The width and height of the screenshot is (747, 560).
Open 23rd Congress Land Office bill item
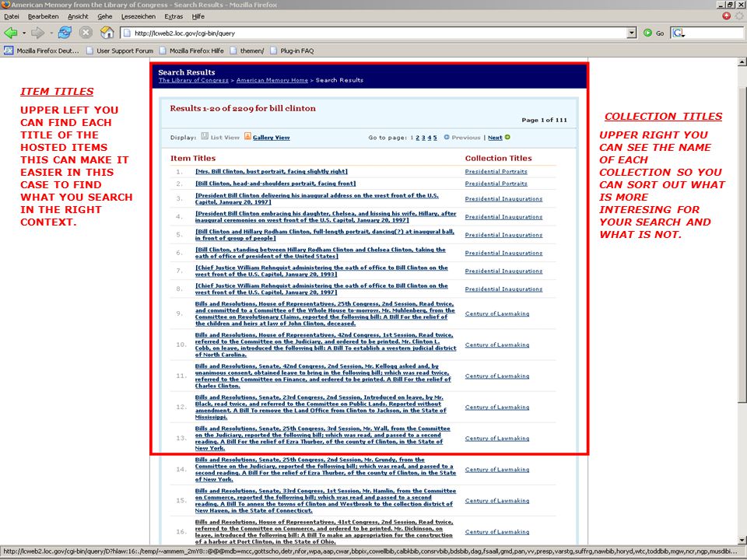[321, 407]
